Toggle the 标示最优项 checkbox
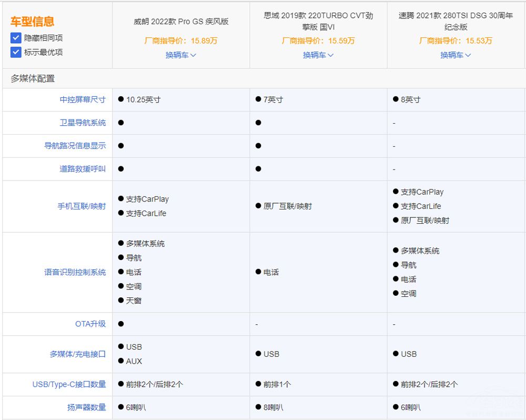Viewport: 526px width, 420px height. pyautogui.click(x=16, y=52)
